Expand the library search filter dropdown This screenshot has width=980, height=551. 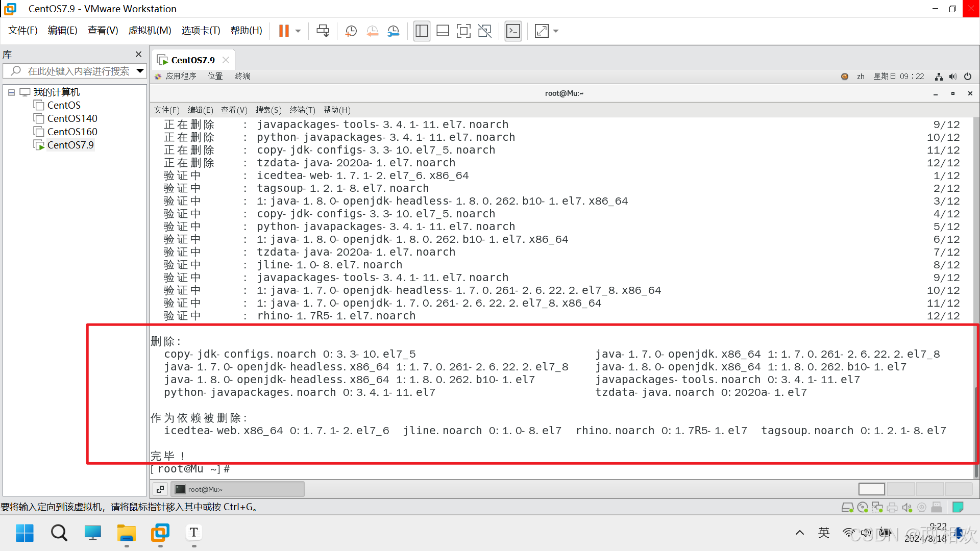point(140,71)
